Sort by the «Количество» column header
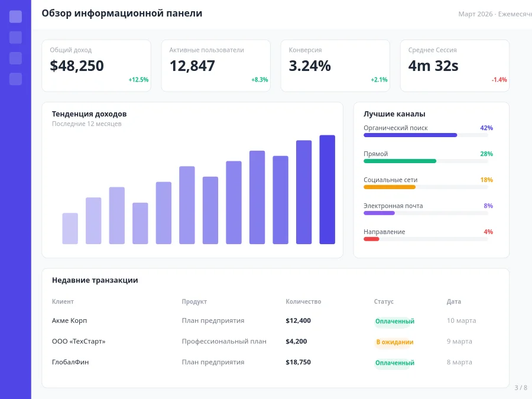This screenshot has width=532, height=399. tap(303, 301)
